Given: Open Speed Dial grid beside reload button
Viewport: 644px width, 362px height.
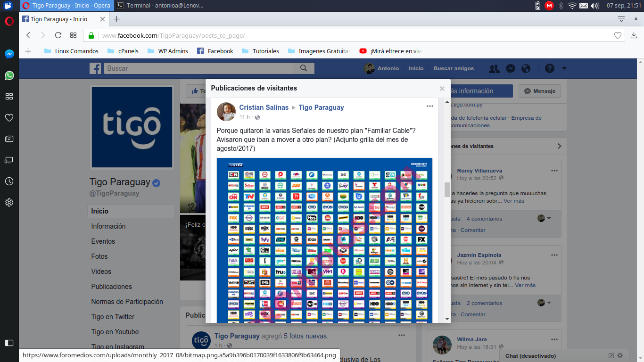Looking at the screenshot, I should (73, 35).
